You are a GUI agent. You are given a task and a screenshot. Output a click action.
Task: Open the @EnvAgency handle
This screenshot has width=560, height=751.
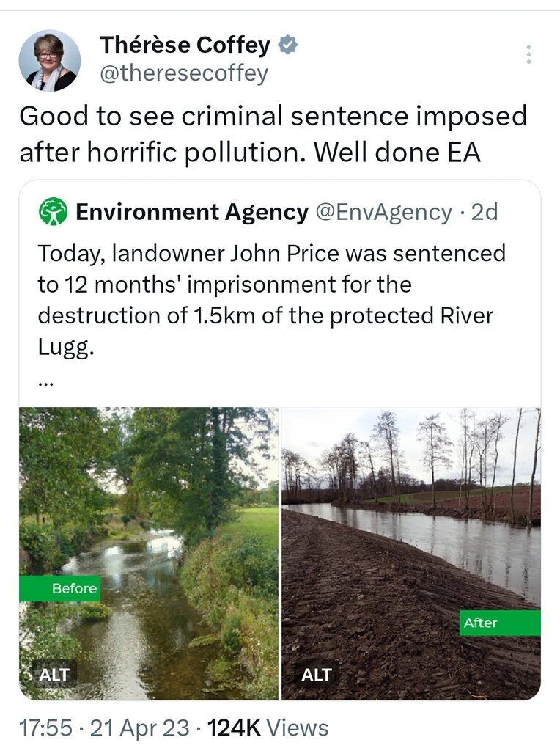coord(383,212)
